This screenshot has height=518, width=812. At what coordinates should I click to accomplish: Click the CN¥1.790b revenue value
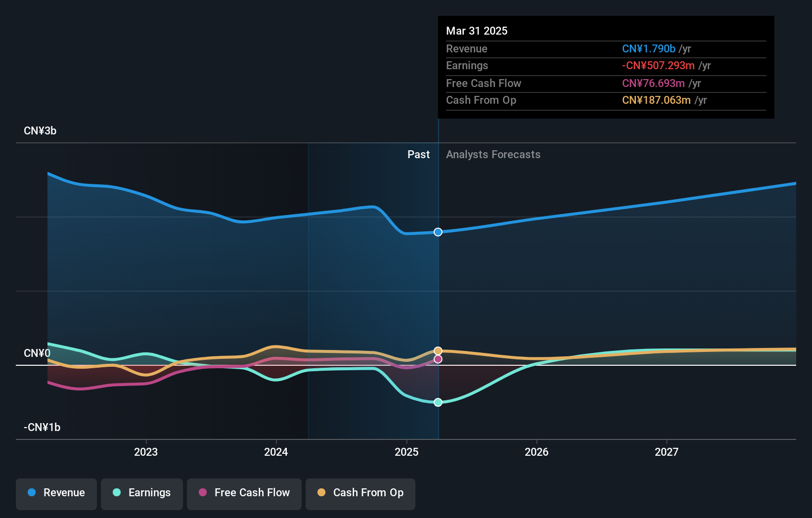(648, 49)
